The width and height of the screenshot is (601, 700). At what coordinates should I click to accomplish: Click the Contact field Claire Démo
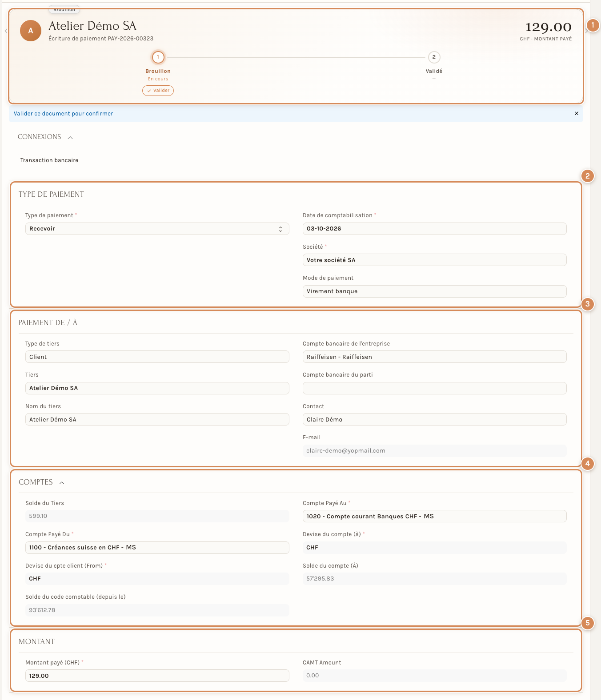pyautogui.click(x=434, y=419)
